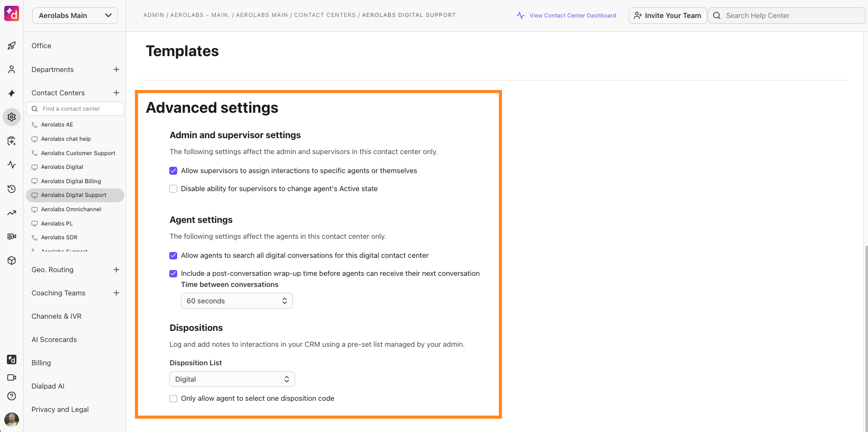The width and height of the screenshot is (868, 432).
Task: Open the activity pulse icon in sidebar
Action: [x=12, y=165]
